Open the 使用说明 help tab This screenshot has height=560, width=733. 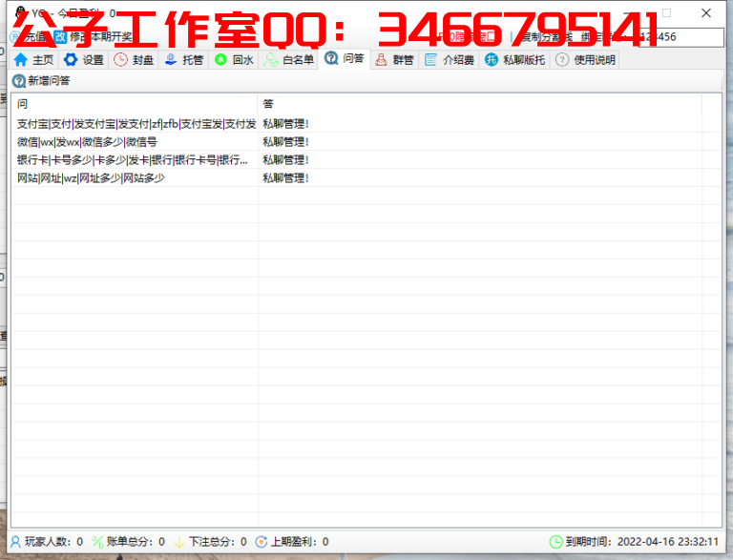[585, 60]
